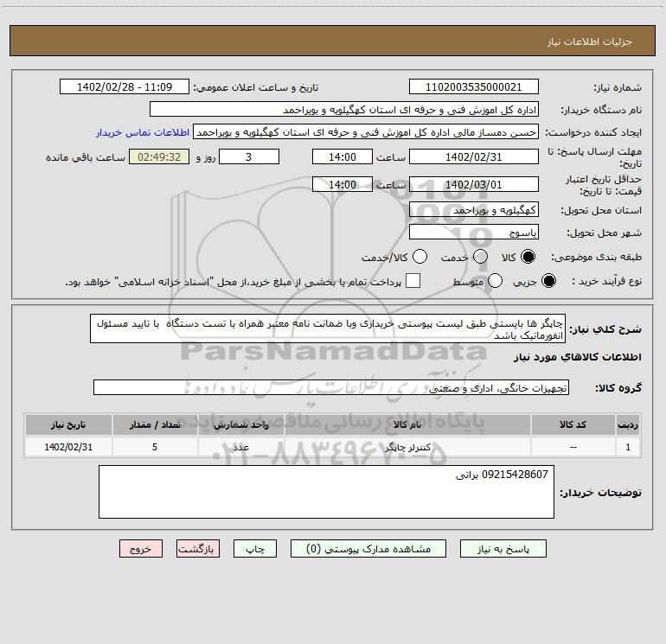Click the نام کالا column header
Screen dimensions: 666x644
click(407, 424)
